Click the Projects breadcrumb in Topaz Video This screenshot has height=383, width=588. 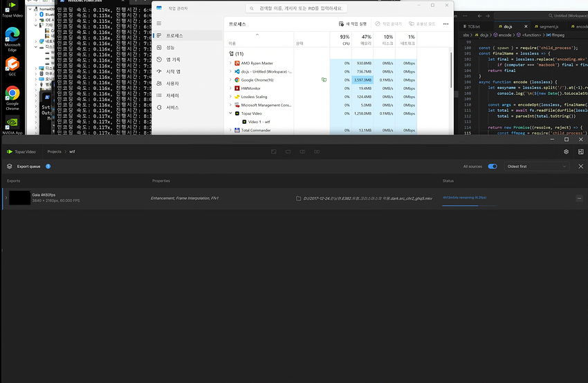coord(54,151)
